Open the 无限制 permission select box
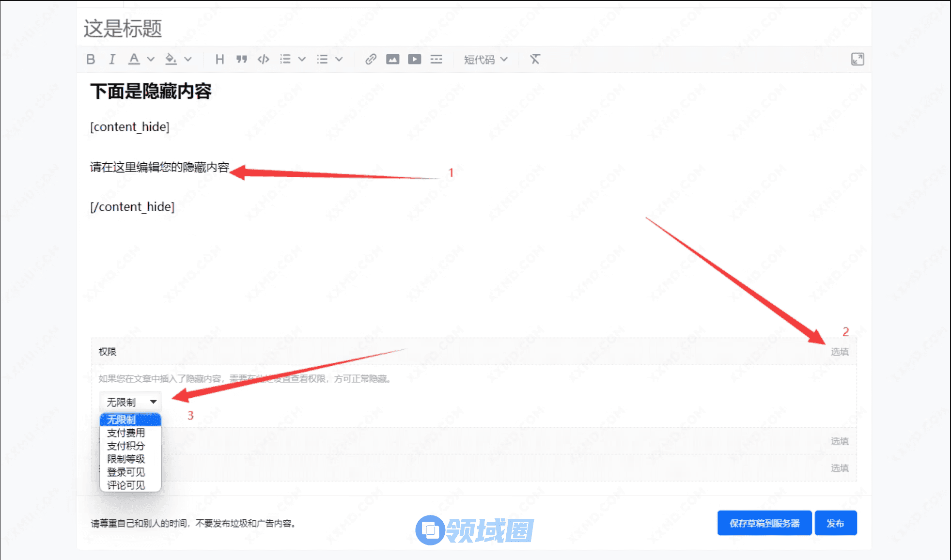The image size is (951, 560). (x=130, y=402)
